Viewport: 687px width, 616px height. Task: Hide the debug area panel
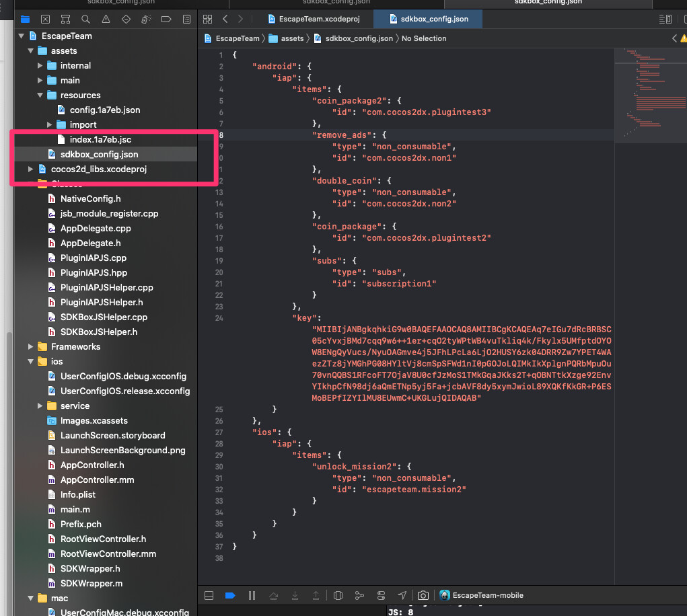[209, 595]
